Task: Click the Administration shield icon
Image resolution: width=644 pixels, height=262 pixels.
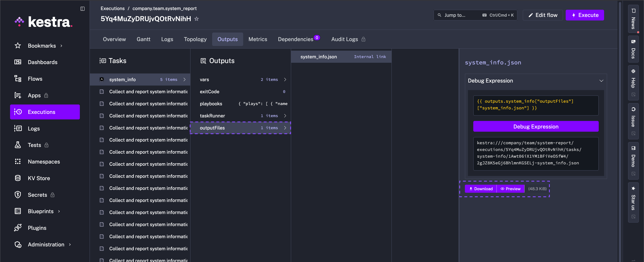Action: pos(18,244)
